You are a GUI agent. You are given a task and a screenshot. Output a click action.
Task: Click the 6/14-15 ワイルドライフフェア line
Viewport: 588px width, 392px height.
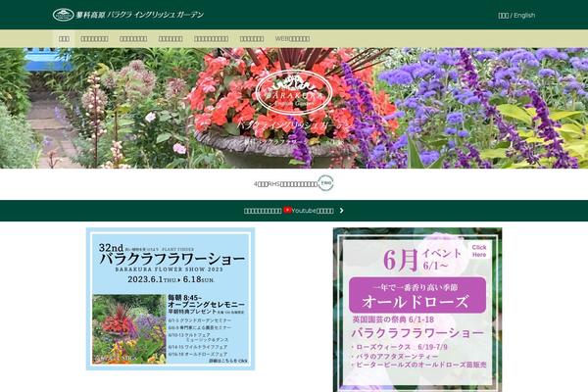point(198,347)
